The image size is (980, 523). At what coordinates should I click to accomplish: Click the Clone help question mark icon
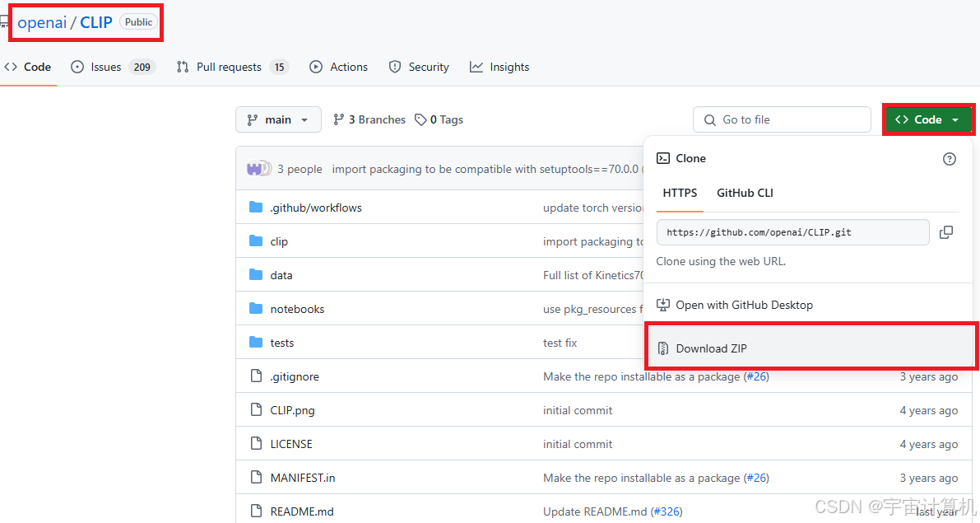coord(949,159)
